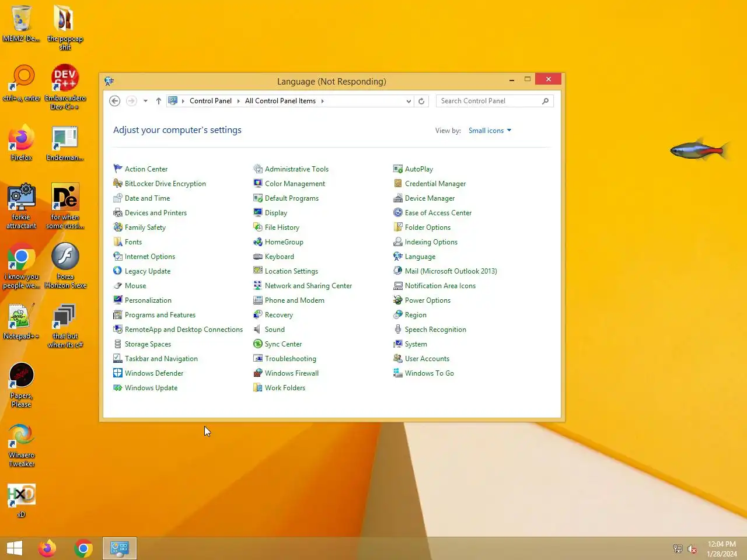Click the fish on the desktop
Image resolution: width=747 pixels, height=560 pixels.
tap(700, 150)
